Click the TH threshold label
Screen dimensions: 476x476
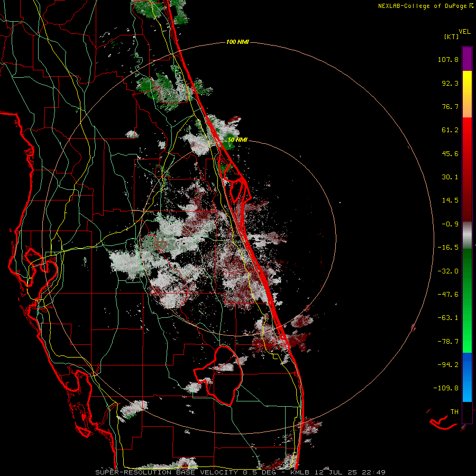(x=454, y=411)
